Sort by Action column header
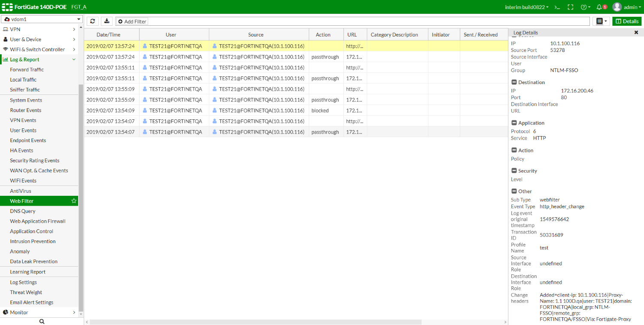This screenshot has height=325, width=644. [326, 35]
